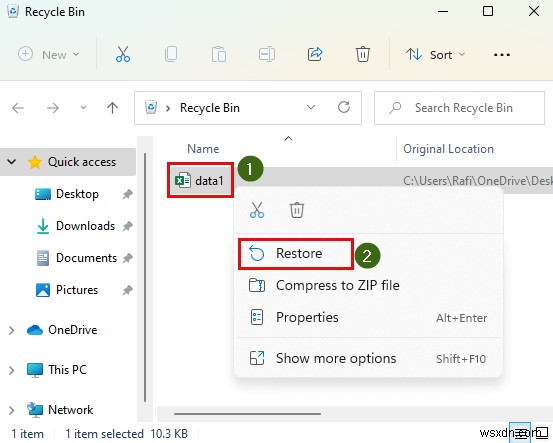Click the Search Recycle Bin field
Viewport: 553px width, 443px height.
(459, 108)
